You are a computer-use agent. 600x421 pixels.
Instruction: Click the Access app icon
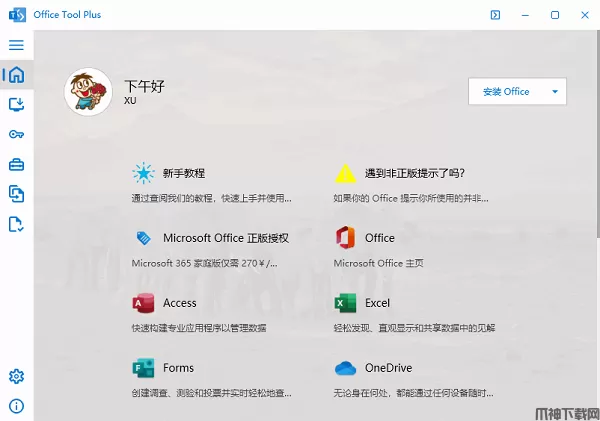pyautogui.click(x=143, y=303)
